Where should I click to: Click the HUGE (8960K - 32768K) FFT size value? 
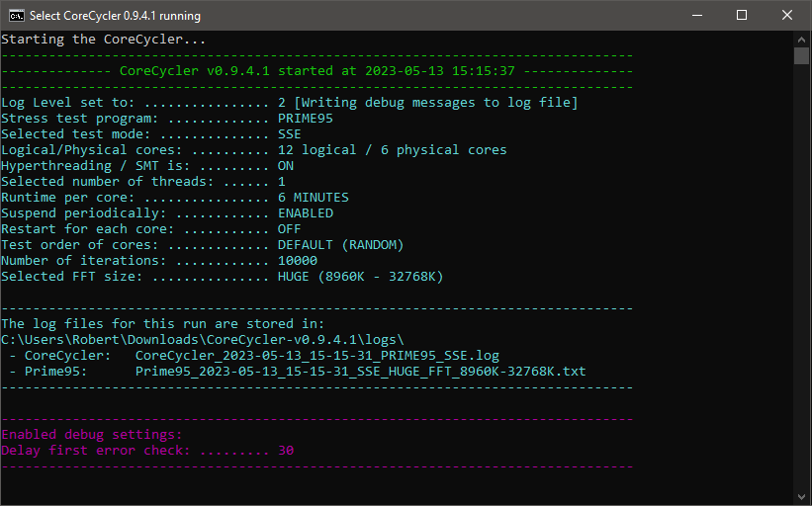[x=360, y=277]
